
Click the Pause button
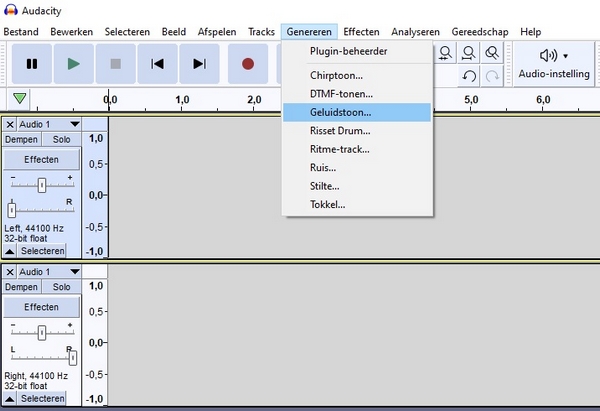pyautogui.click(x=32, y=64)
